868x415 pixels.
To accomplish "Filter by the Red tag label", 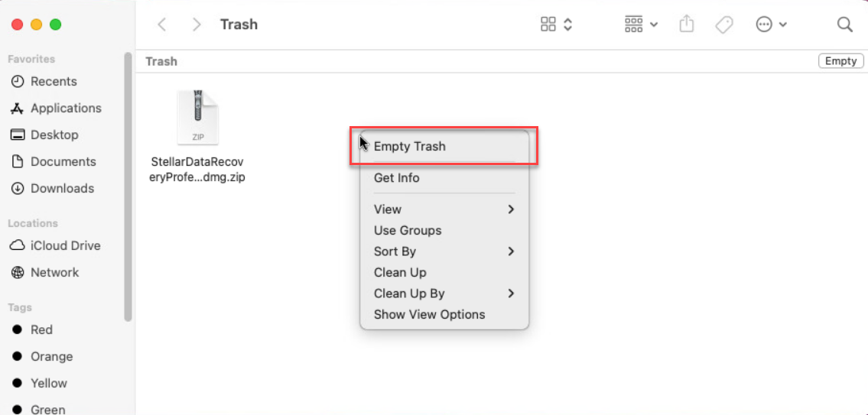I will point(41,330).
